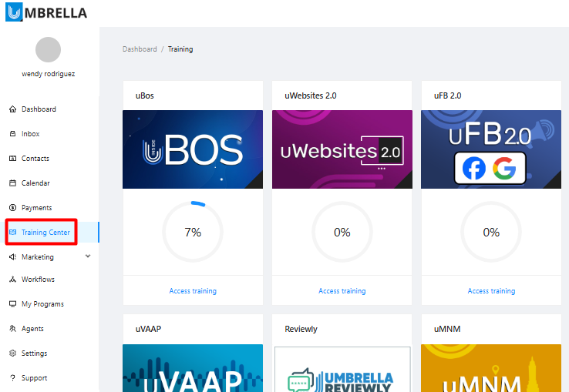Screen dimensions: 569x392
Task: Access training for uBos
Action: pyautogui.click(x=193, y=291)
